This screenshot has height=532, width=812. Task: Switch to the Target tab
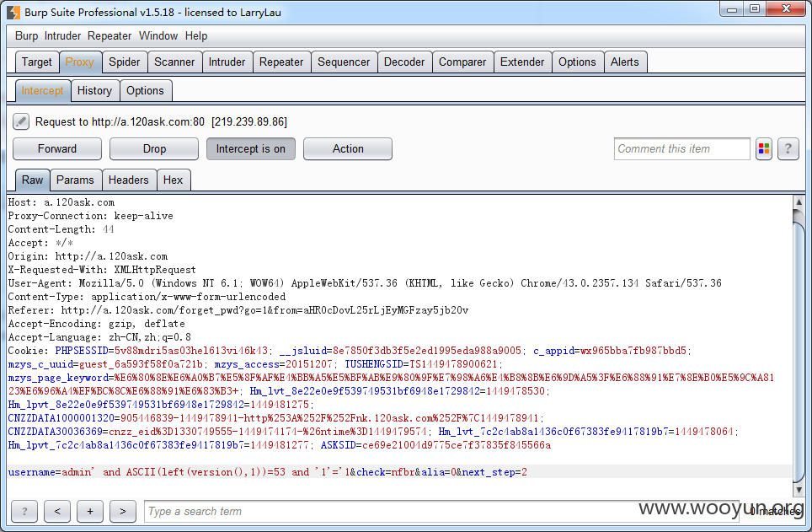[x=37, y=62]
